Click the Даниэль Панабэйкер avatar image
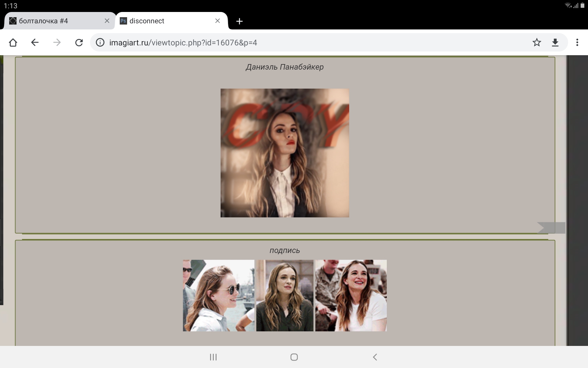 (x=284, y=152)
